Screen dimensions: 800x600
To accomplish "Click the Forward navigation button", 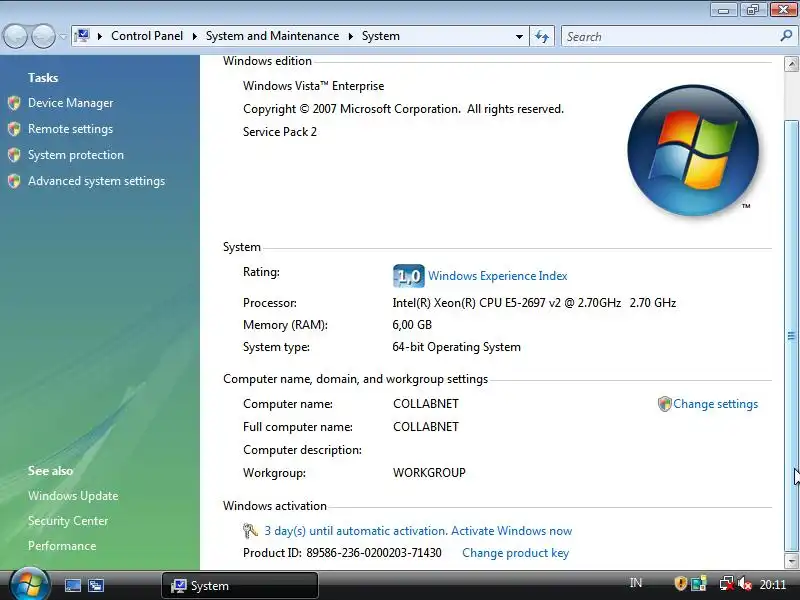I will point(43,37).
